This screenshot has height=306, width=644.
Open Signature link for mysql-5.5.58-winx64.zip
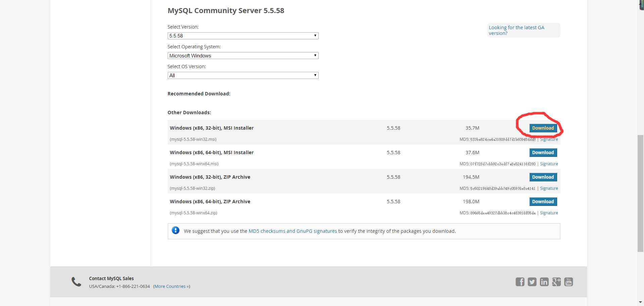click(x=549, y=213)
